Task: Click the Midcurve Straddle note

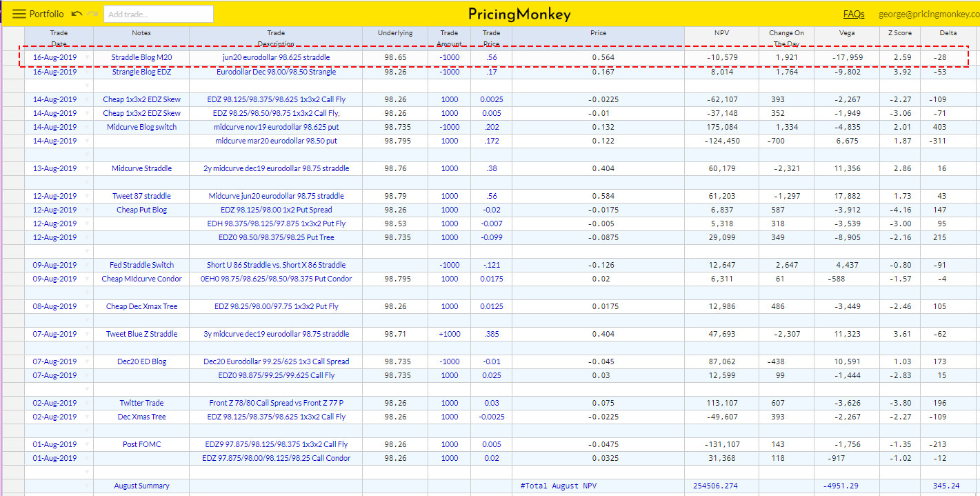Action: click(141, 168)
